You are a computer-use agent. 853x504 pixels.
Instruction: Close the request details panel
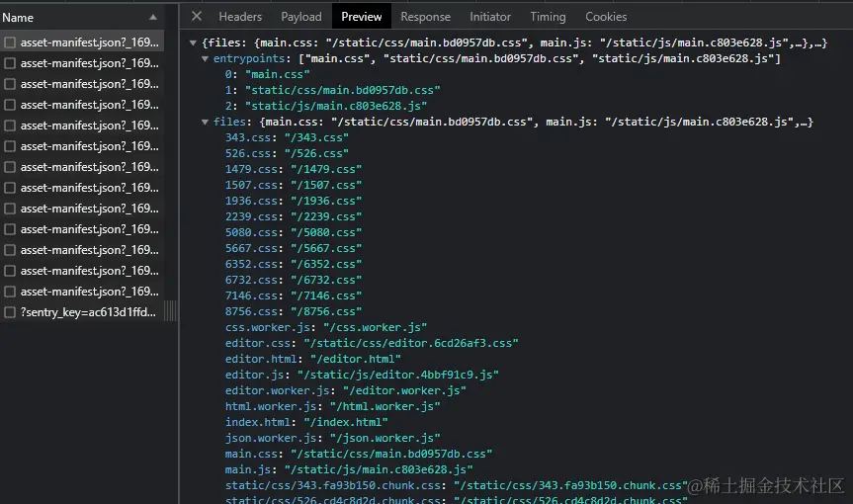pyautogui.click(x=197, y=17)
